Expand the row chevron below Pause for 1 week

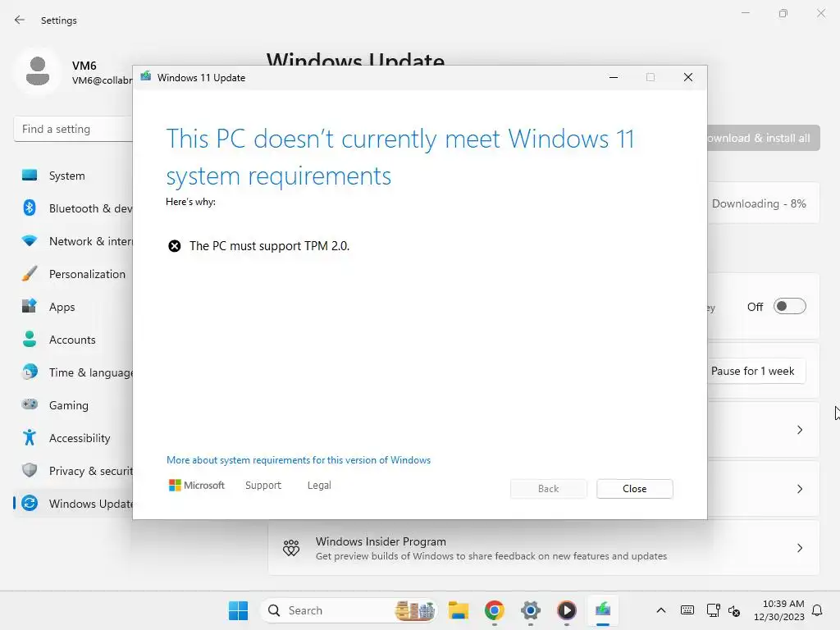pos(800,430)
